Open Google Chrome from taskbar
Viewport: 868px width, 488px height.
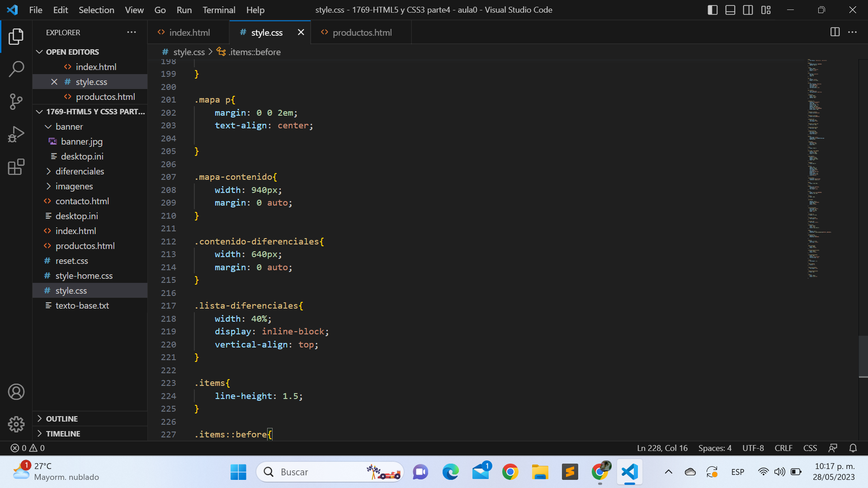510,472
